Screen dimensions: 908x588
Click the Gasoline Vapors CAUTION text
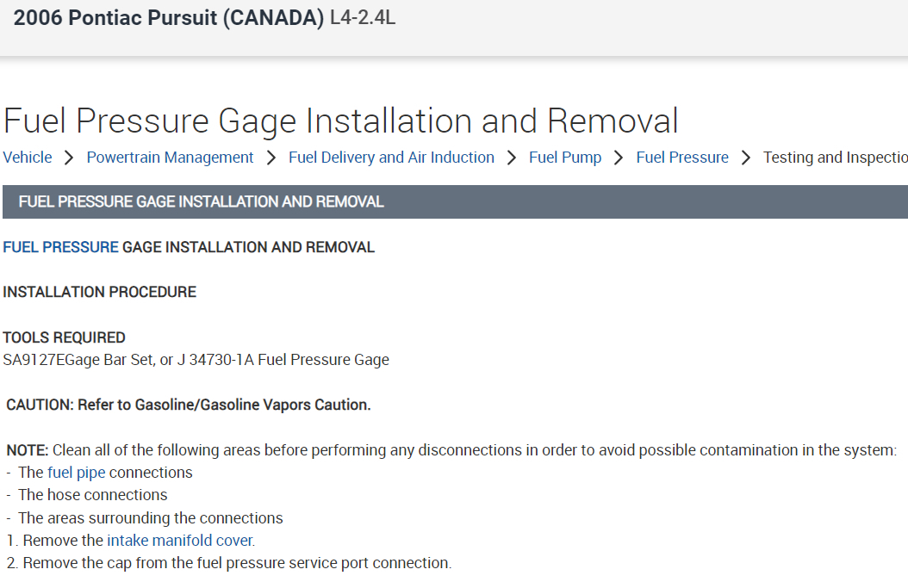[189, 405]
